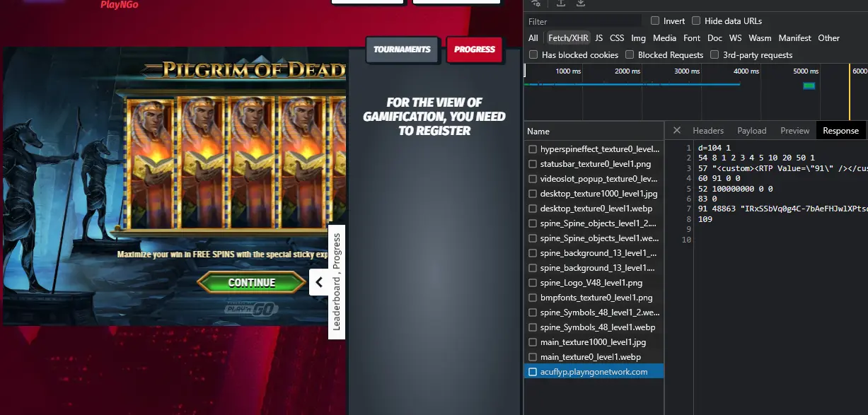
Task: Open the Preview tab
Action: (x=795, y=131)
